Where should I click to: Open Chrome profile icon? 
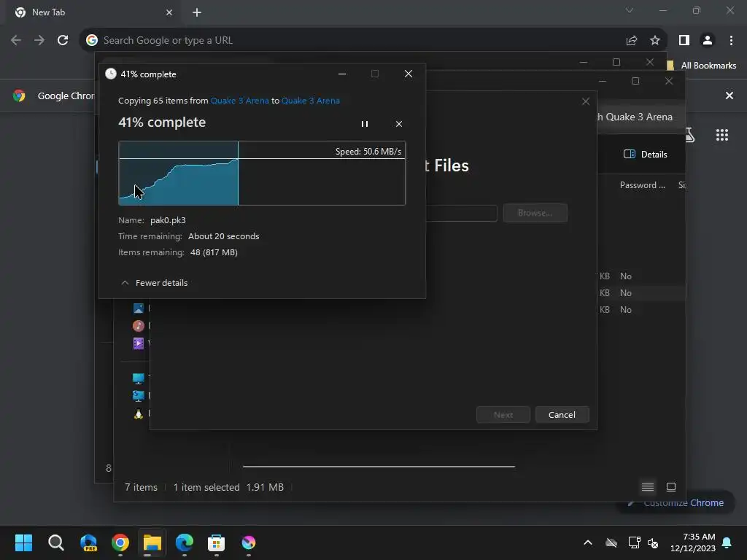(x=708, y=41)
